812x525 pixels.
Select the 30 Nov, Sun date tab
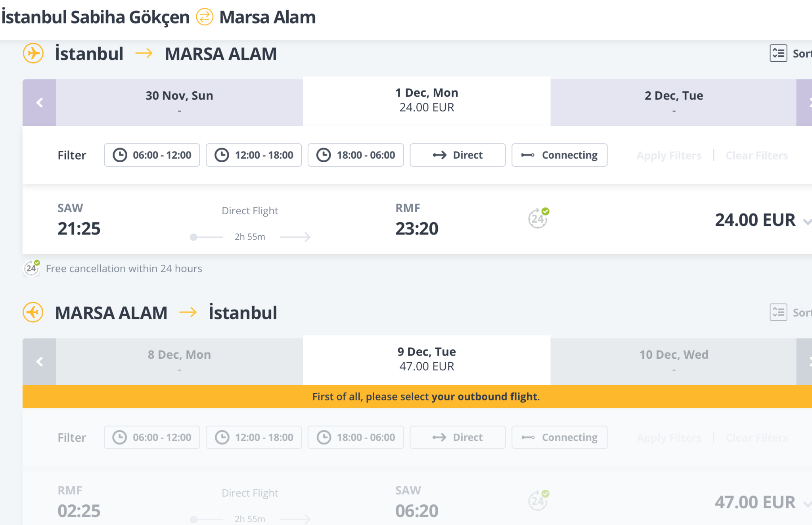(179, 102)
